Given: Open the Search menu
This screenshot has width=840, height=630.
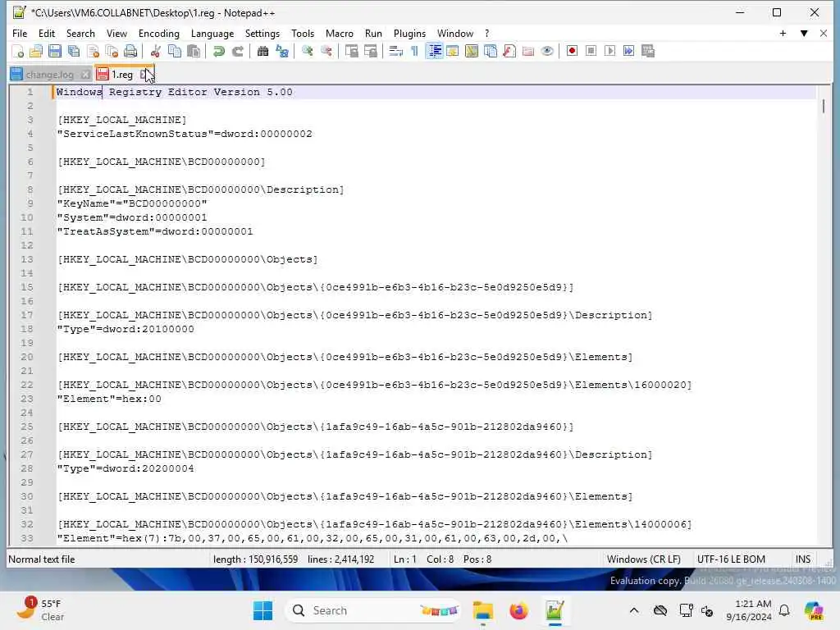Looking at the screenshot, I should (80, 33).
